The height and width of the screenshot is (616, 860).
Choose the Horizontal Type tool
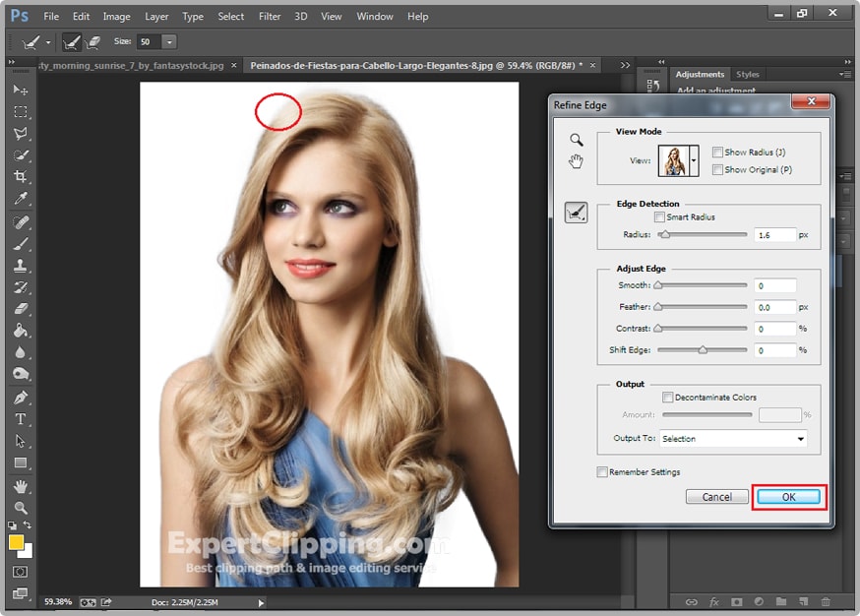[21, 419]
